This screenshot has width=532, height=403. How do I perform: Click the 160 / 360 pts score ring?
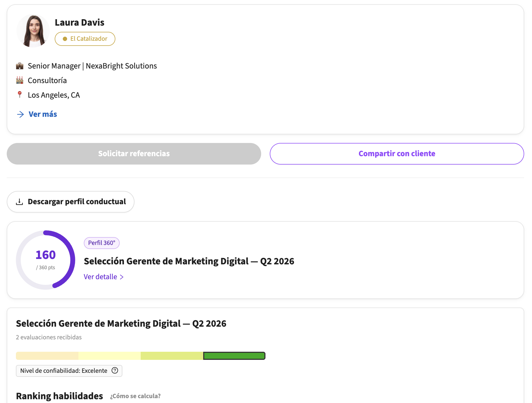point(46,260)
